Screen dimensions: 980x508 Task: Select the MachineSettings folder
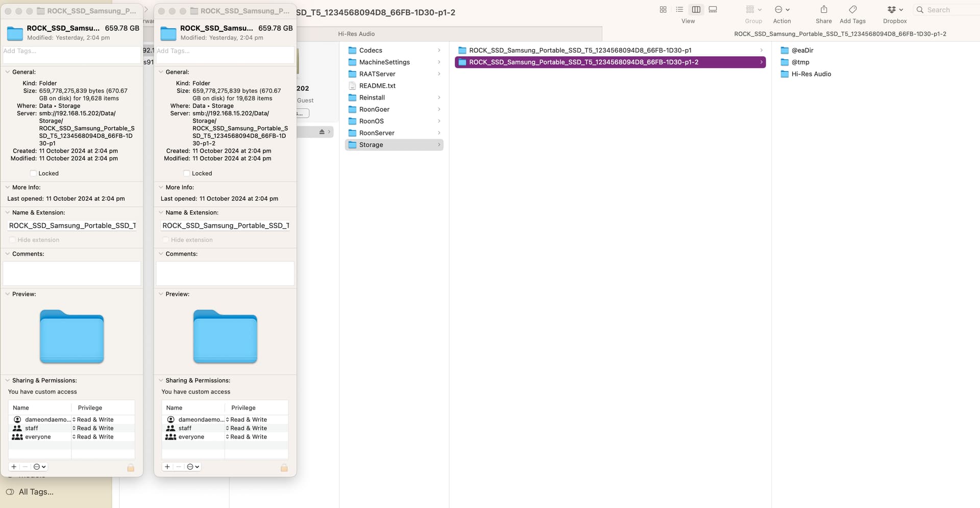394,62
